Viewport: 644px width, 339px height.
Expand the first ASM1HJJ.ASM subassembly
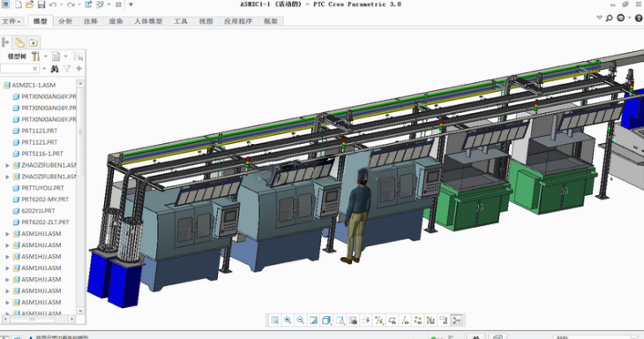click(x=7, y=234)
